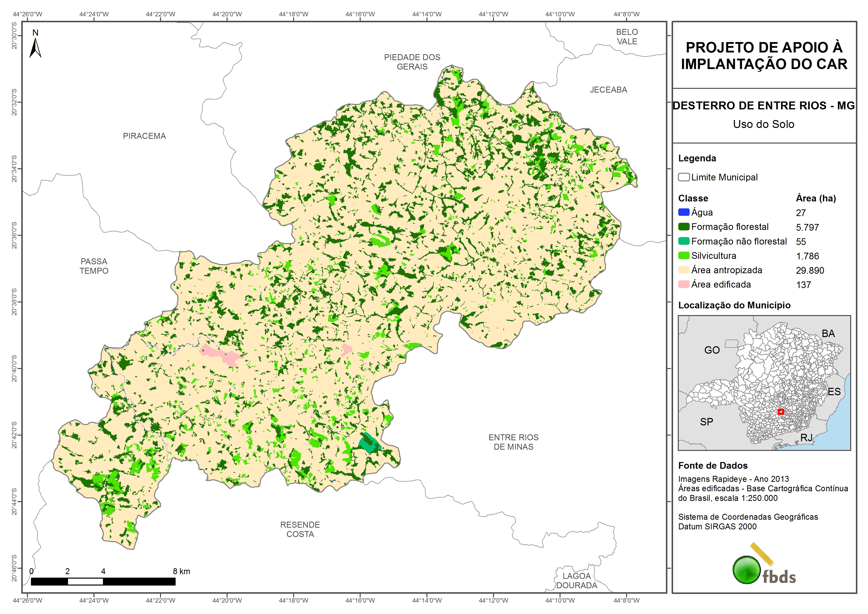This screenshot has height=614, width=868.
Task: Click the bright green Silvicultura swatch
Action: [683, 255]
